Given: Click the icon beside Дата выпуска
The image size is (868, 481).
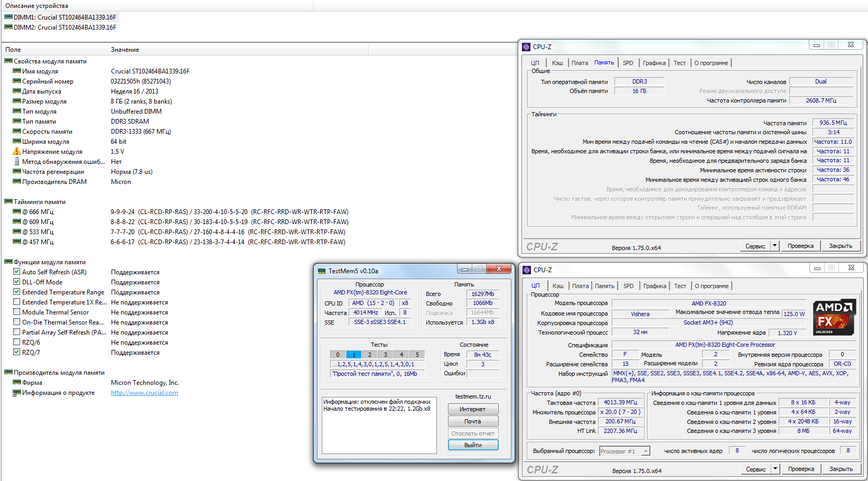Looking at the screenshot, I should (17, 91).
